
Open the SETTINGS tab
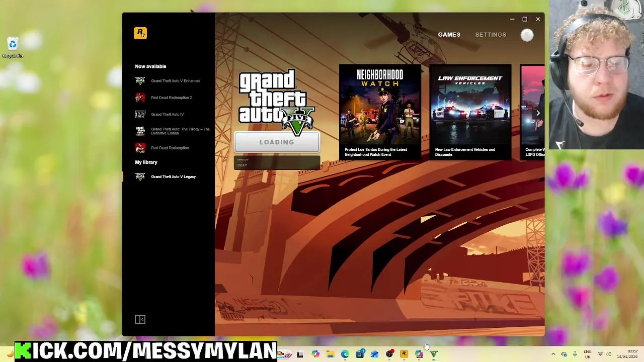[x=491, y=35]
